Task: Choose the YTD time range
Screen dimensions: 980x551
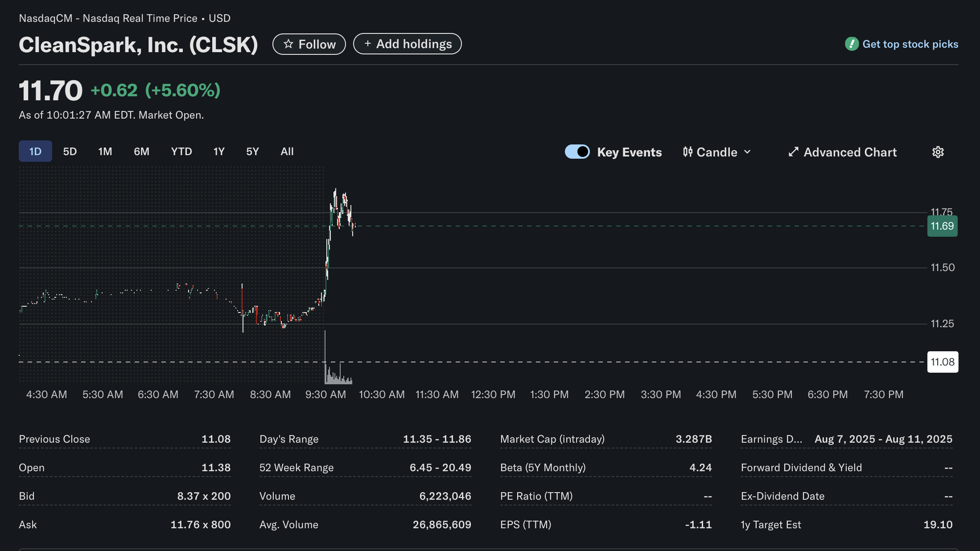Action: (181, 152)
